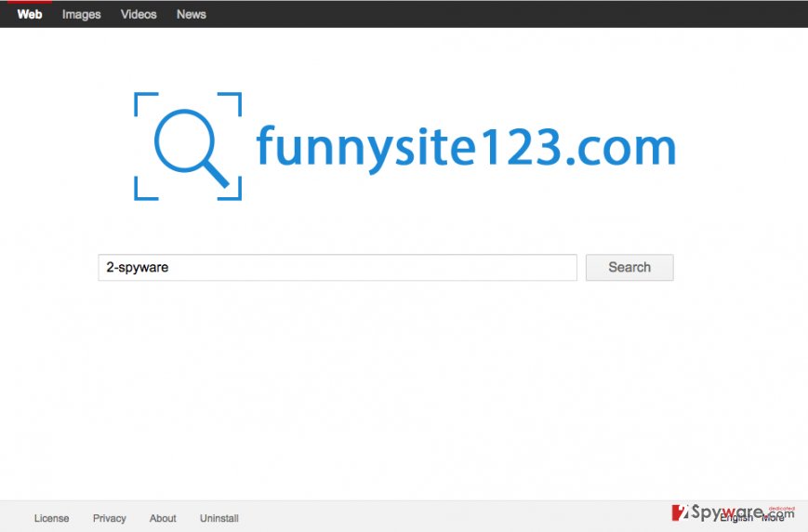Screen dimensions: 808x532
Task: Open the News search tab
Action: click(192, 15)
